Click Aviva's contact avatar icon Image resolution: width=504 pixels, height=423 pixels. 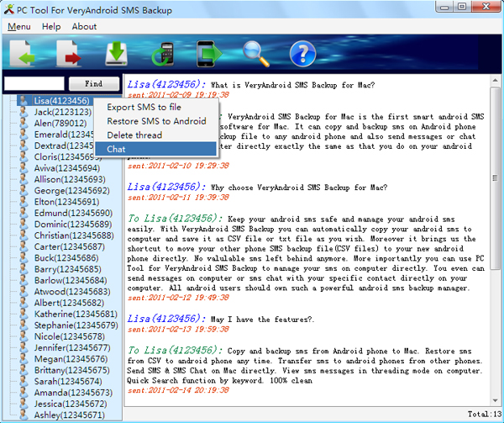click(24, 168)
